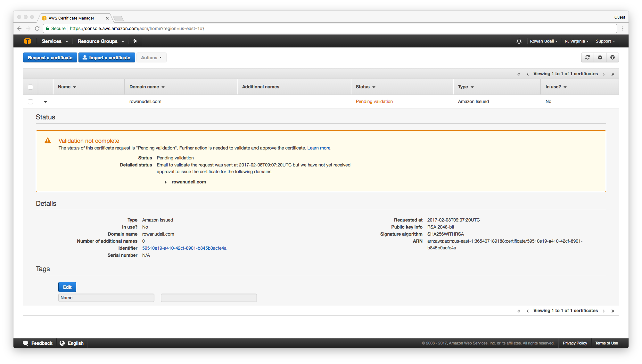
Task: Close the AWS Certificate Manager tab
Action: click(x=107, y=18)
